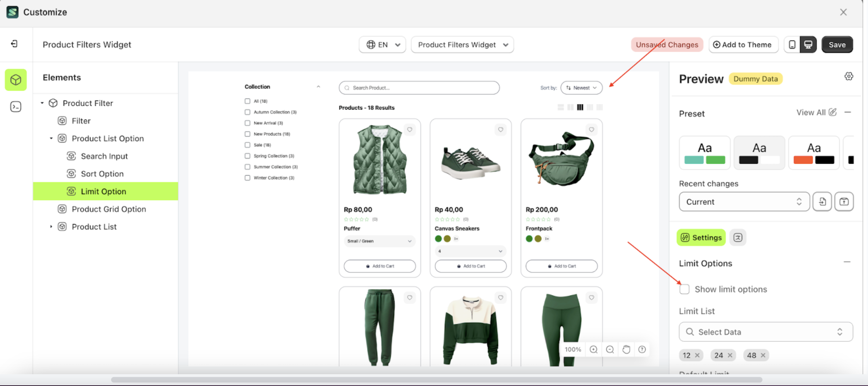The height and width of the screenshot is (386, 868).
Task: Open the EN language dropdown
Action: point(382,45)
